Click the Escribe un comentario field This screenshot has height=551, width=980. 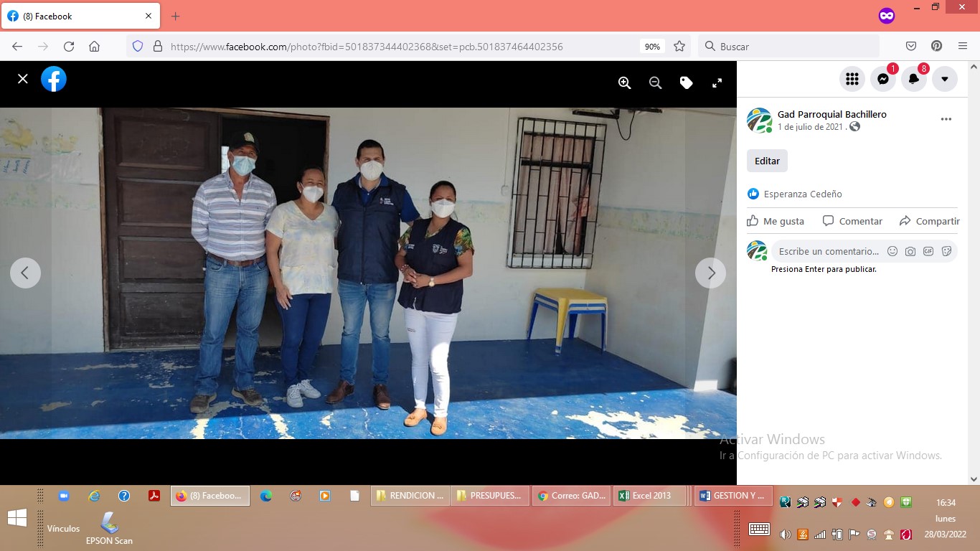(x=829, y=251)
